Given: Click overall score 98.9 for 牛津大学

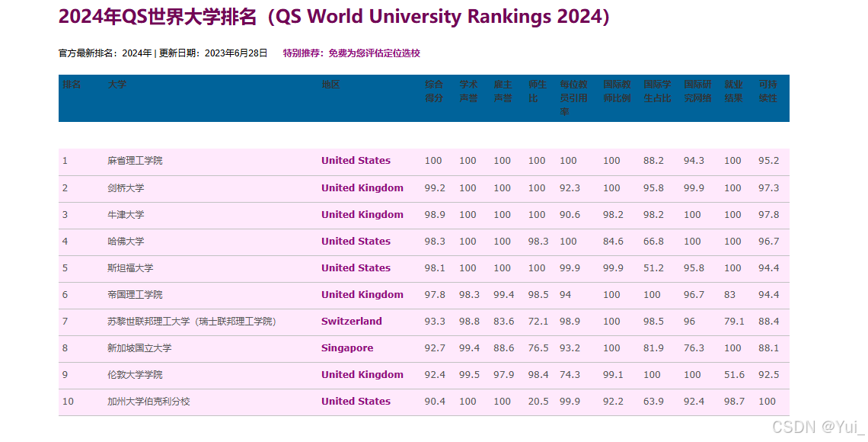Looking at the screenshot, I should pos(435,214).
